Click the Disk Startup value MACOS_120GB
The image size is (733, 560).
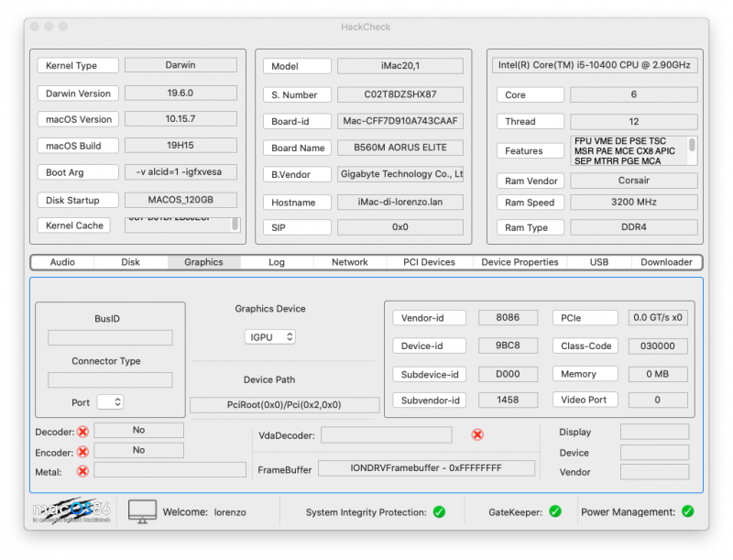[181, 200]
